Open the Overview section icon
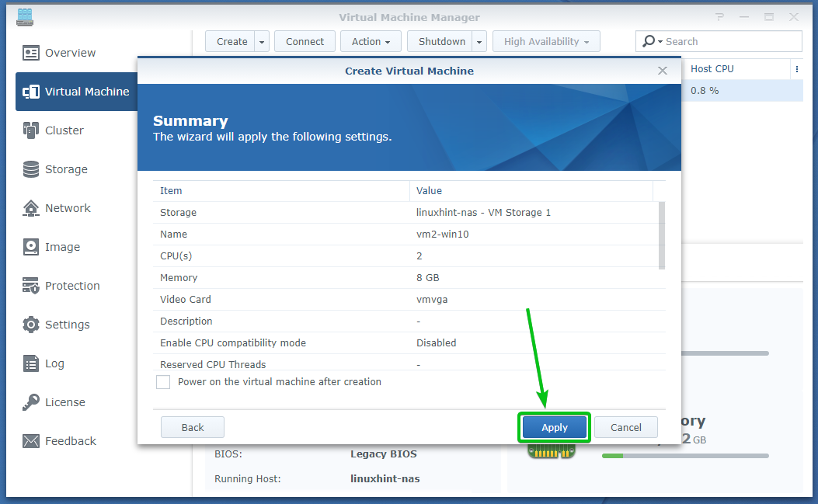Image resolution: width=818 pixels, height=504 pixels. pyautogui.click(x=31, y=53)
